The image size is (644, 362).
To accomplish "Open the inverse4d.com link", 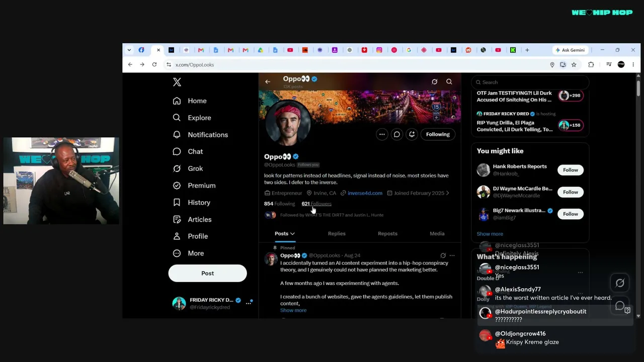I will click(x=365, y=193).
